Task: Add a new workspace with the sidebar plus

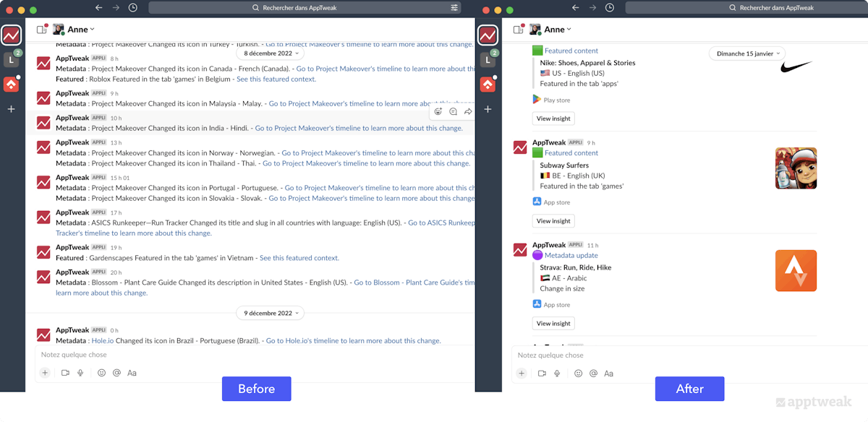Action: (x=11, y=108)
